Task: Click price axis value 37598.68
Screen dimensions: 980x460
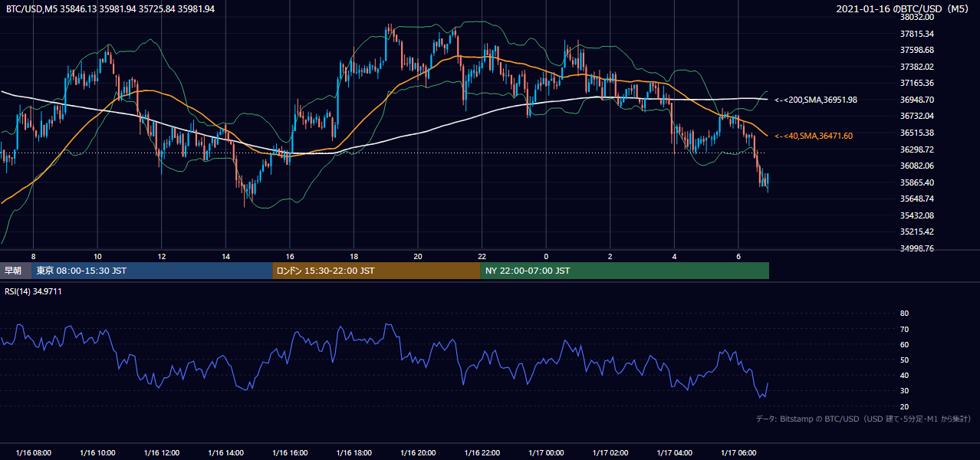Action: [x=917, y=50]
